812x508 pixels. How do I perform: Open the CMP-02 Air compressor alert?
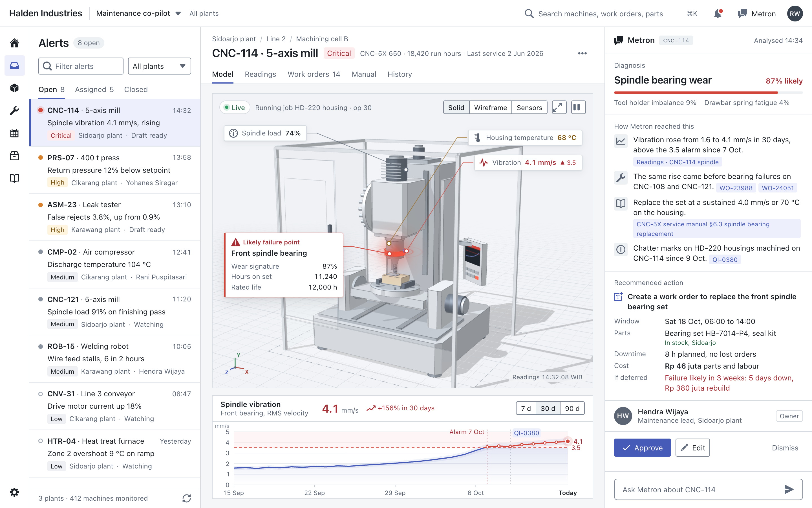(115, 264)
